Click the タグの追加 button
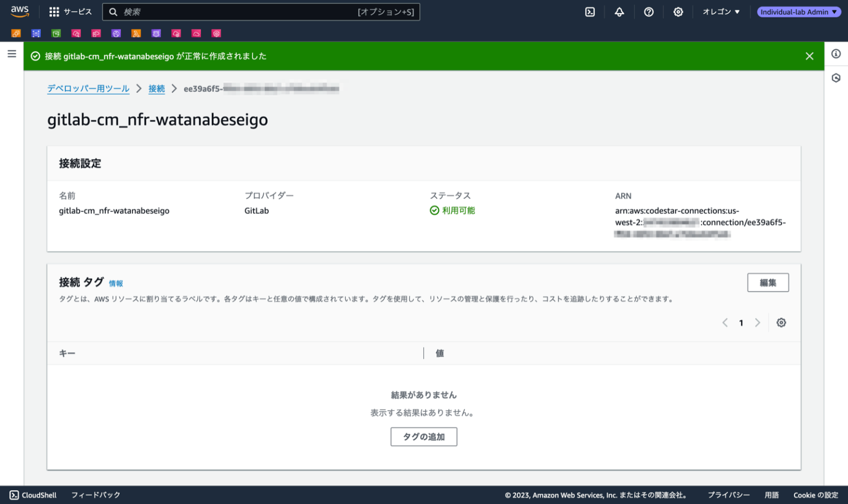 [x=423, y=437]
